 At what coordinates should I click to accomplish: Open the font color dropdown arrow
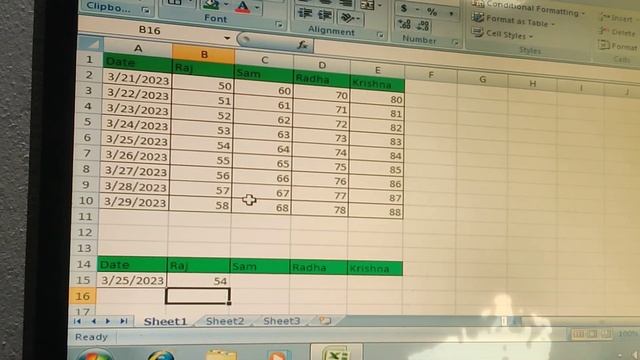point(257,7)
